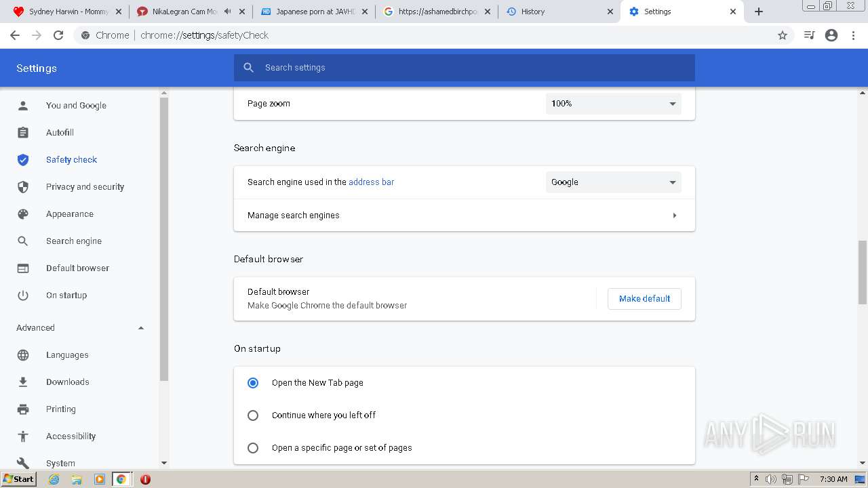Image resolution: width=868 pixels, height=488 pixels.
Task: Click the sidebar scrollbar down arrow
Action: 163,463
